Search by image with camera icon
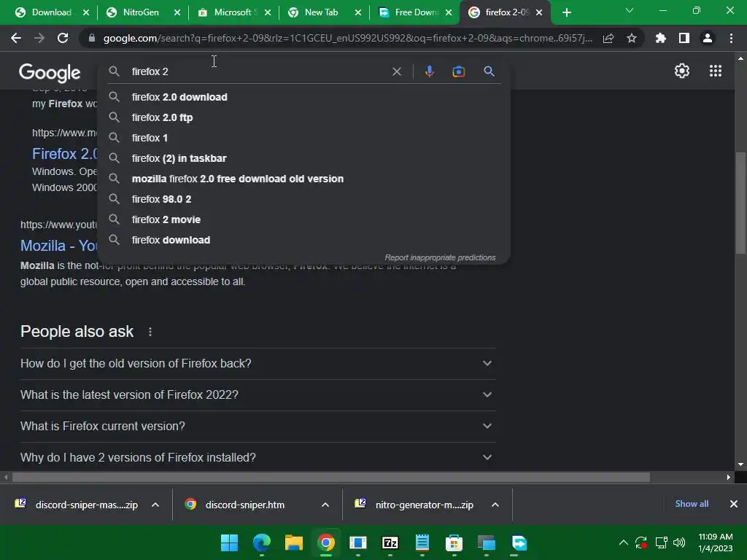Image resolution: width=747 pixels, height=560 pixels. point(458,71)
